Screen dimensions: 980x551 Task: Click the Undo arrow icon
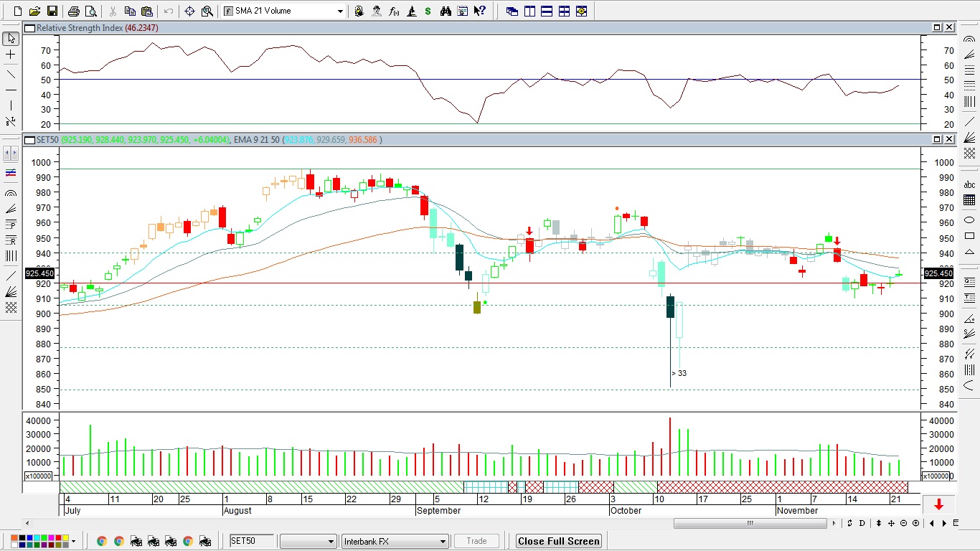point(169,11)
